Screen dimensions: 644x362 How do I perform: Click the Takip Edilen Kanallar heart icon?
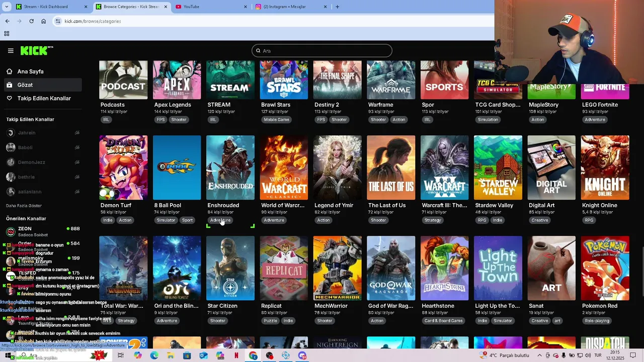coord(10,98)
